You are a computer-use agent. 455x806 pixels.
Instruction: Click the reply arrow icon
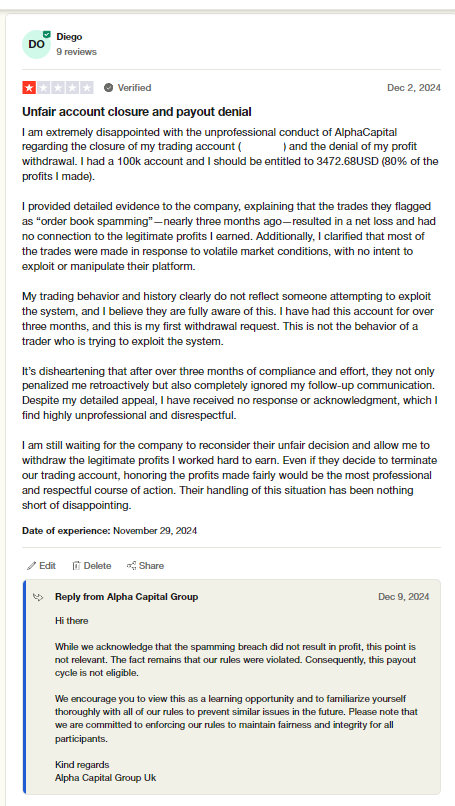(38, 597)
